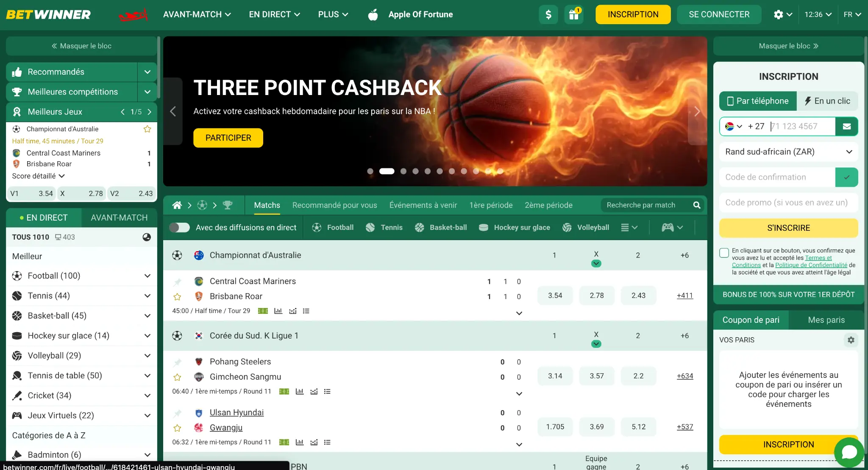Click the email envelope icon beside phone field
The width and height of the screenshot is (868, 470).
tap(846, 126)
